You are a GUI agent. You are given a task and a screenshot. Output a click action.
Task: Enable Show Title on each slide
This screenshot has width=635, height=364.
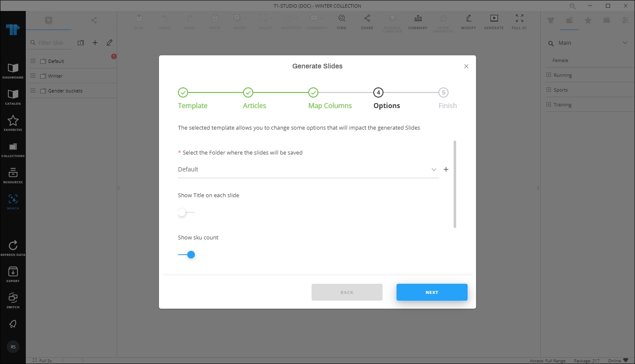[183, 212]
